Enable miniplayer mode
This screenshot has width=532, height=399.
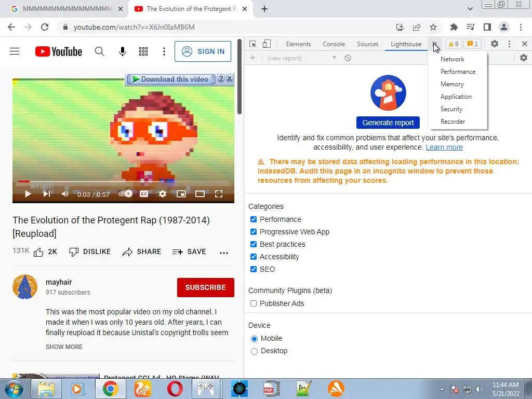click(x=181, y=194)
